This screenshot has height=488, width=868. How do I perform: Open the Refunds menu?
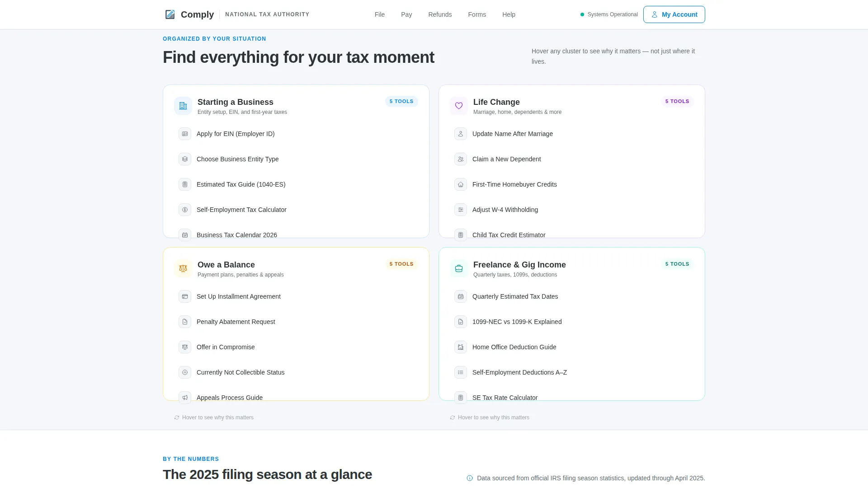(440, 14)
